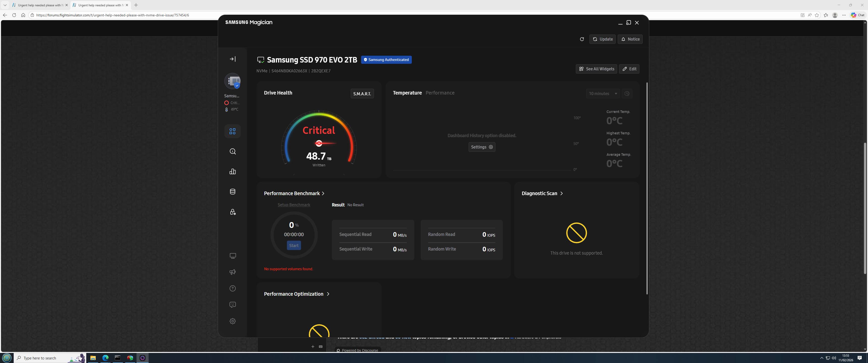868x363 pixels.
Task: Open the Edge favorites list icon
Action: [x=826, y=15]
